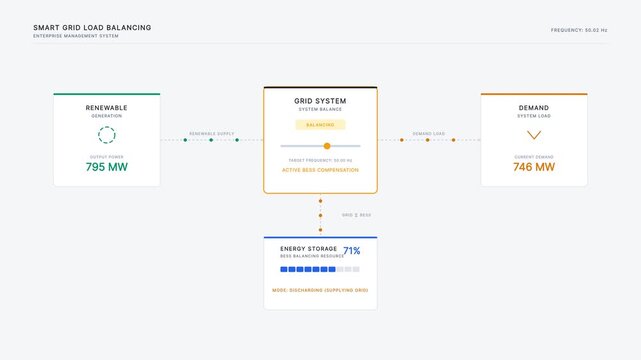
Task: Click the OUTPUT POWER label
Action: pos(107,157)
